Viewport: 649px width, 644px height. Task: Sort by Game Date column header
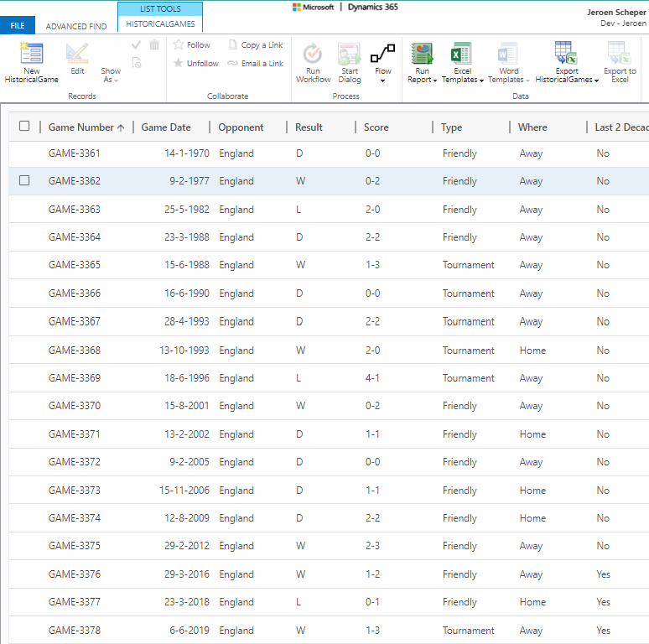click(x=166, y=127)
